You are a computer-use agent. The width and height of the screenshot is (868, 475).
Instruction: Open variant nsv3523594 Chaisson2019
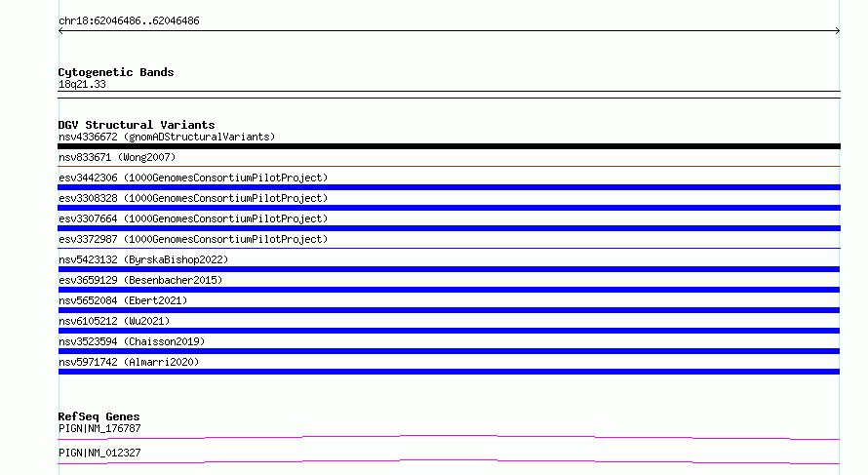click(x=132, y=341)
